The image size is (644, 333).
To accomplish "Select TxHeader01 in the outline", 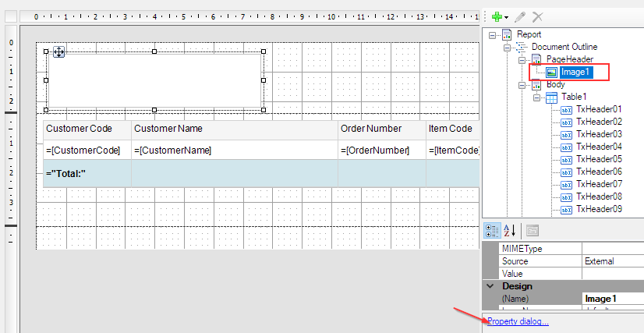I will 599,109.
